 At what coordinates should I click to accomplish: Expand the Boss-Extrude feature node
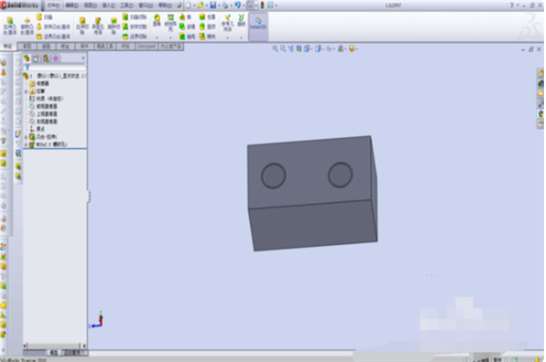[x=26, y=136]
